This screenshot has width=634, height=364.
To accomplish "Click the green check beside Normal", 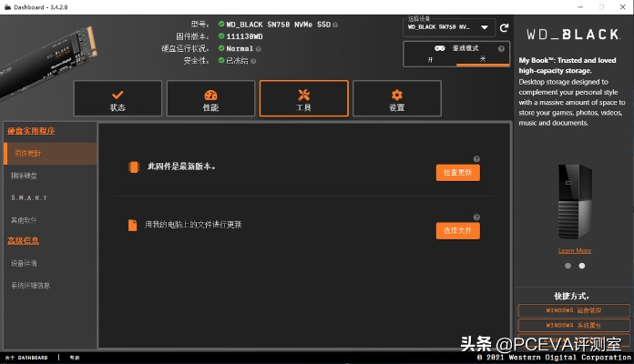I will [221, 48].
